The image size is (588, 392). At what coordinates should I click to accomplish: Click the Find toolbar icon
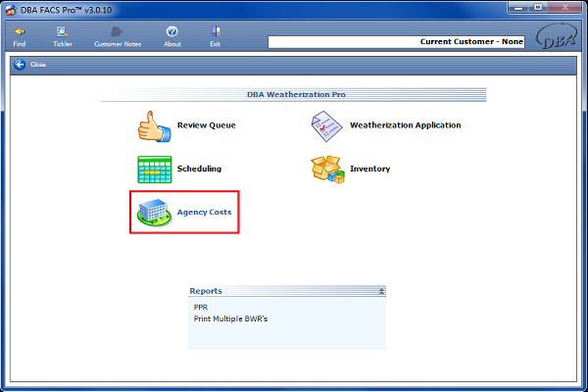(20, 32)
